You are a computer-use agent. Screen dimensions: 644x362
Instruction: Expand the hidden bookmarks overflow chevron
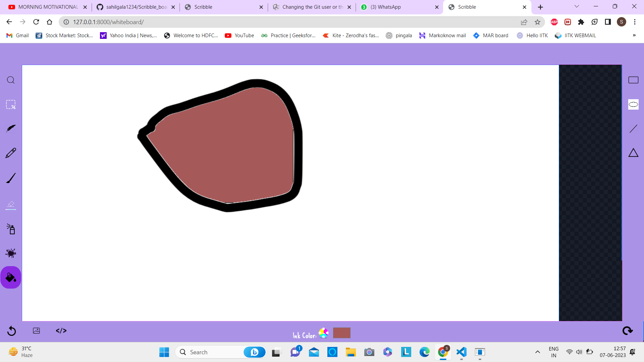(634, 35)
